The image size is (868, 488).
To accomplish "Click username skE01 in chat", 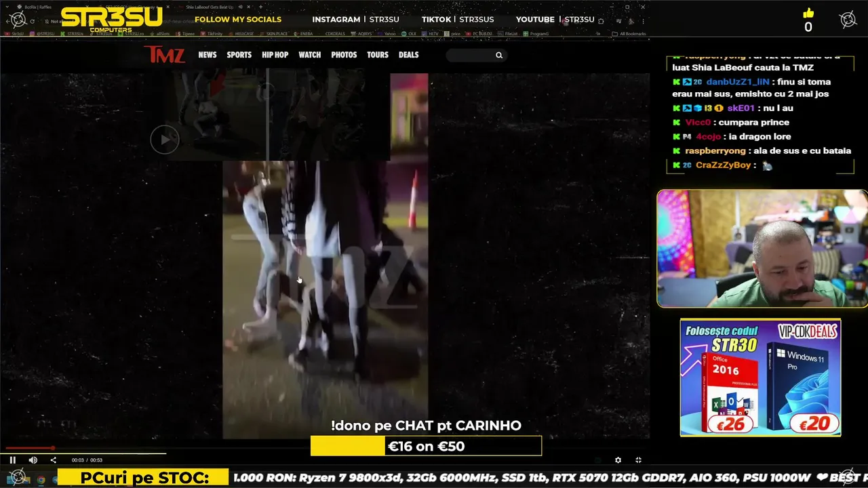I will 741,108.
